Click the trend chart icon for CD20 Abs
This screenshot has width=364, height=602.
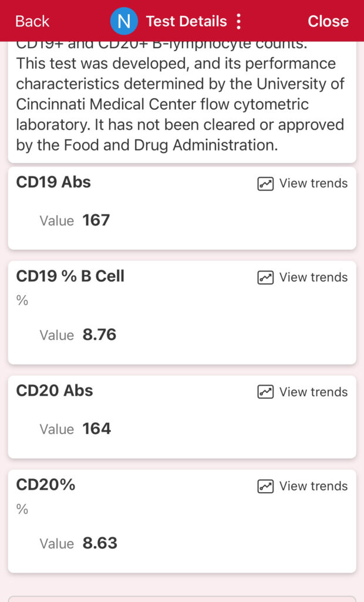[265, 392]
